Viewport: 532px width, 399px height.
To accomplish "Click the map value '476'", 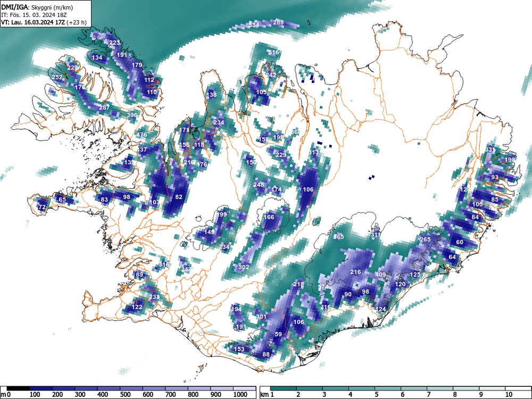I will point(142,135).
